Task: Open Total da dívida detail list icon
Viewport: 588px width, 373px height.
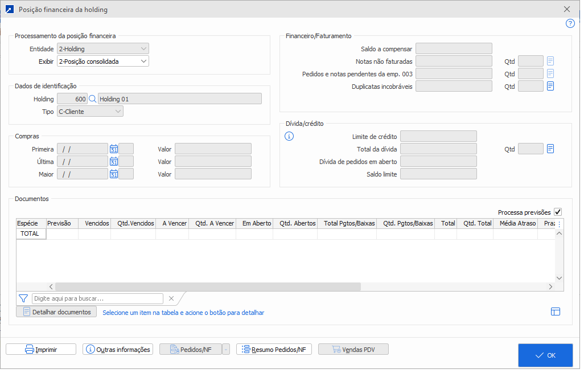Action: [550, 149]
